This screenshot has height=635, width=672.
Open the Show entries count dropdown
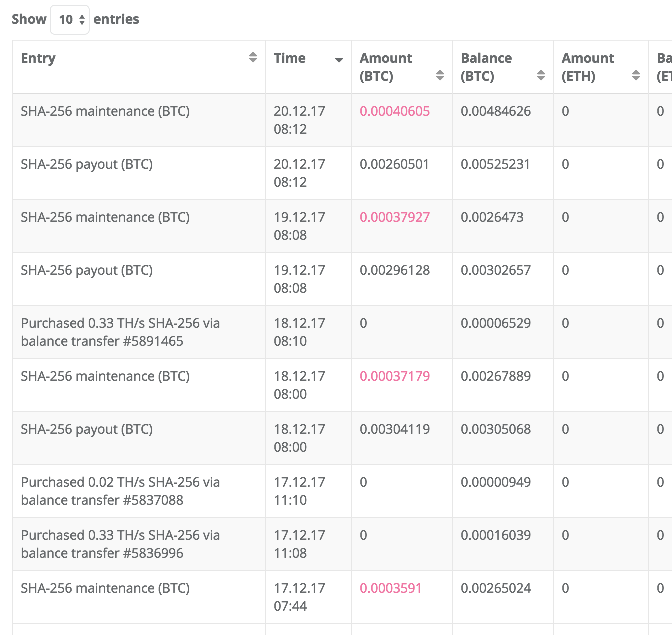(70, 20)
